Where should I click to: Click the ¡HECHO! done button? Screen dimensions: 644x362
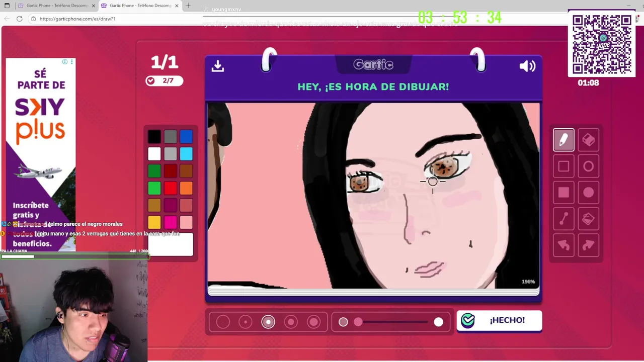pyautogui.click(x=499, y=320)
